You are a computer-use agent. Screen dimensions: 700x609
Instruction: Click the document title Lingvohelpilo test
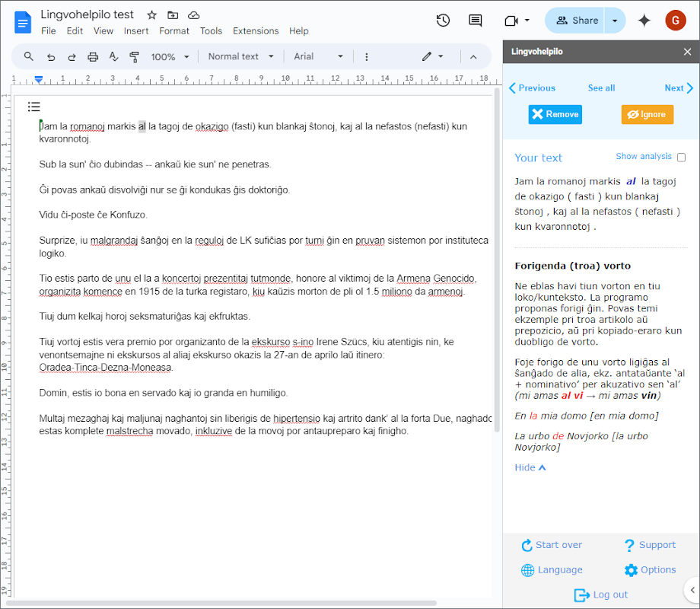(x=87, y=14)
